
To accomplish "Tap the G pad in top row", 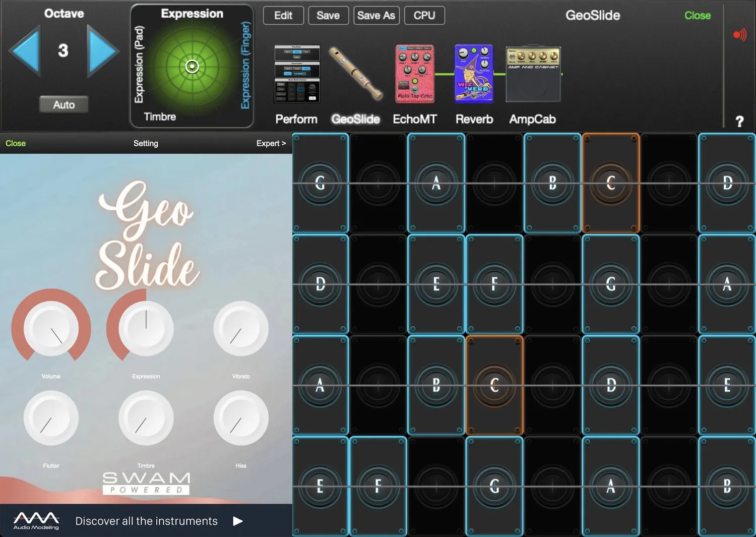I will coord(320,183).
